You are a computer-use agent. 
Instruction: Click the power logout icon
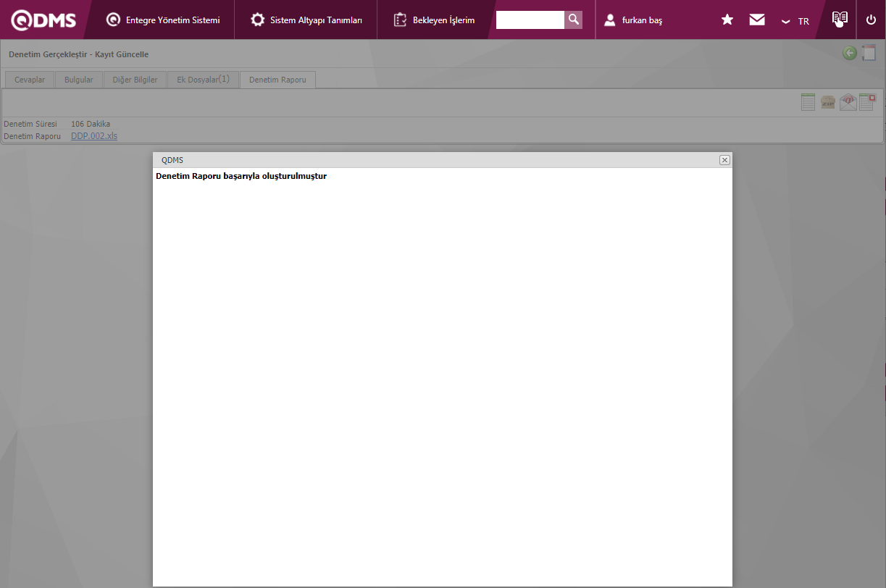(x=871, y=20)
